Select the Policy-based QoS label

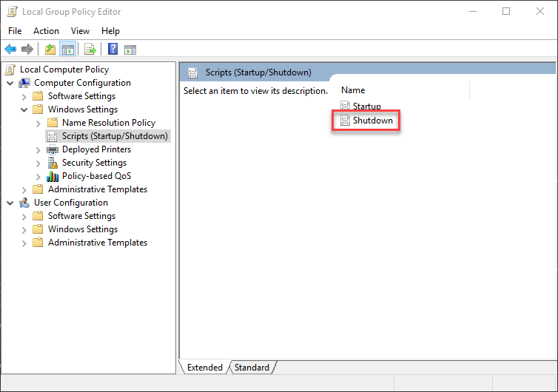96,176
